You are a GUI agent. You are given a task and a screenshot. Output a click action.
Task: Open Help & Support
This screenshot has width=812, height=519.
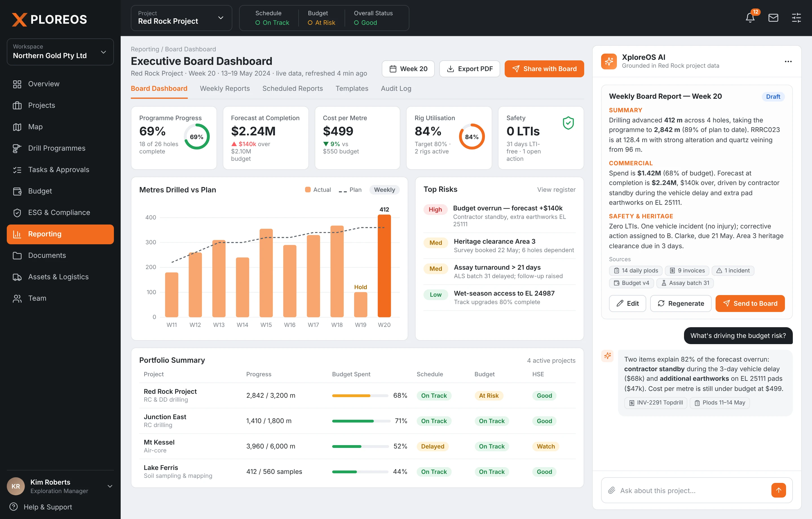[x=41, y=507]
